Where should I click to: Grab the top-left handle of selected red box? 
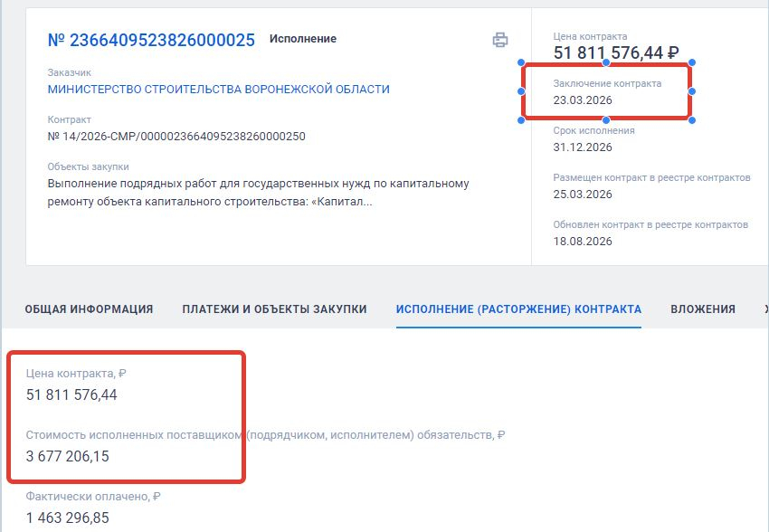[x=521, y=62]
